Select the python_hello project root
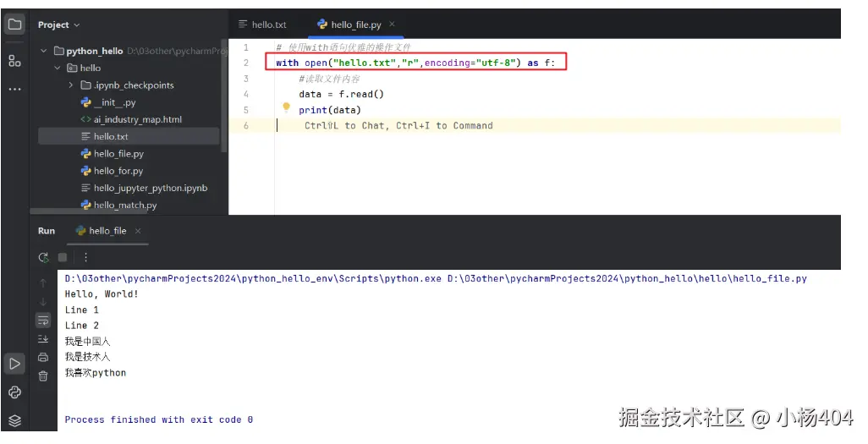Image resolution: width=868 pixels, height=444 pixels. [94, 51]
